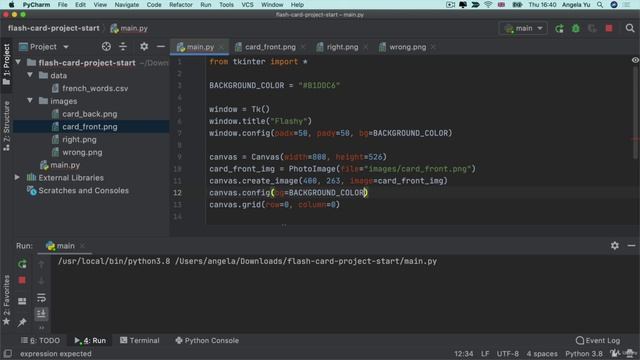Open Scratches and Consoles node
This screenshot has width=640, height=360.
click(x=83, y=191)
